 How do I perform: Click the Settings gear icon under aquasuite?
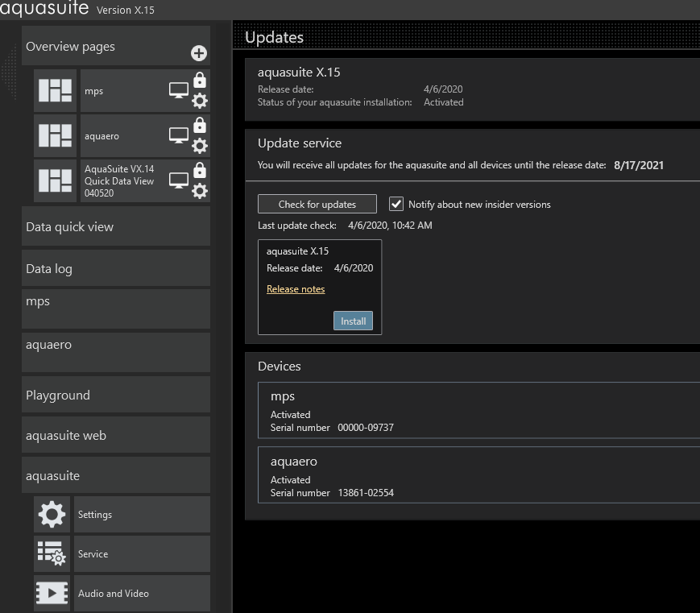[x=52, y=514]
